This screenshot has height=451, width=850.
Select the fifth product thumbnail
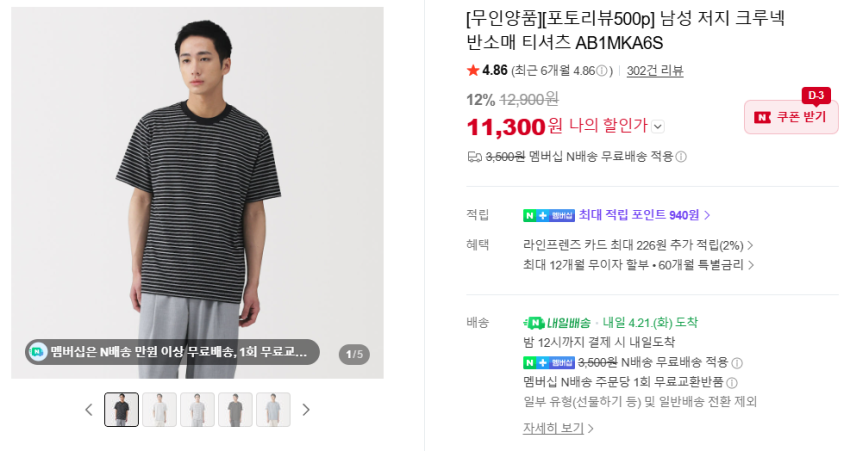click(273, 410)
